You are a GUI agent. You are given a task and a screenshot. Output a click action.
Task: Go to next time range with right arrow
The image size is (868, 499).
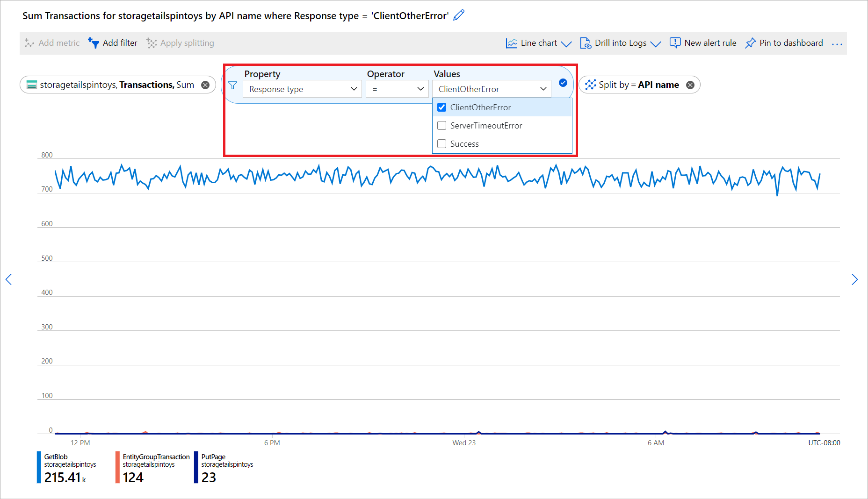click(x=854, y=279)
